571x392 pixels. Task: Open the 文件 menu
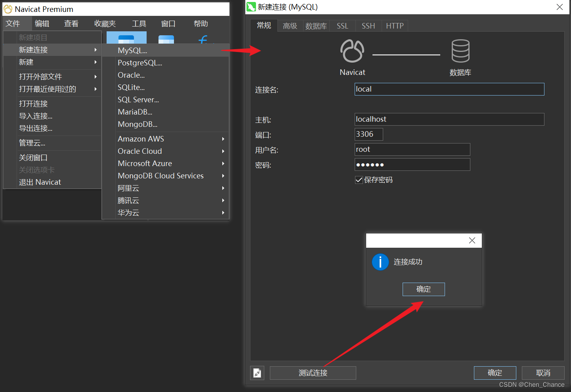point(13,24)
